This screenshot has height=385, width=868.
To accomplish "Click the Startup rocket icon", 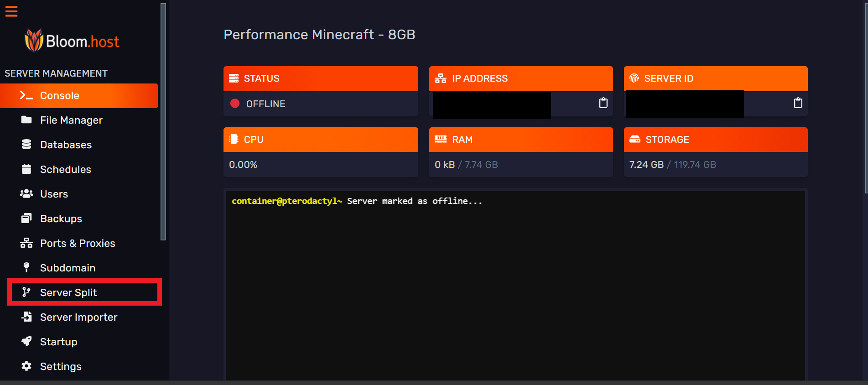I will (x=26, y=342).
